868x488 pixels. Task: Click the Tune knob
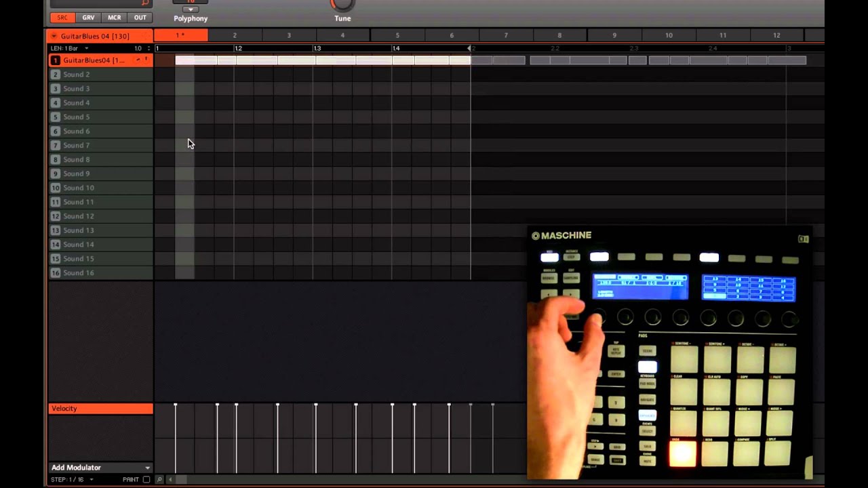tap(342, 4)
